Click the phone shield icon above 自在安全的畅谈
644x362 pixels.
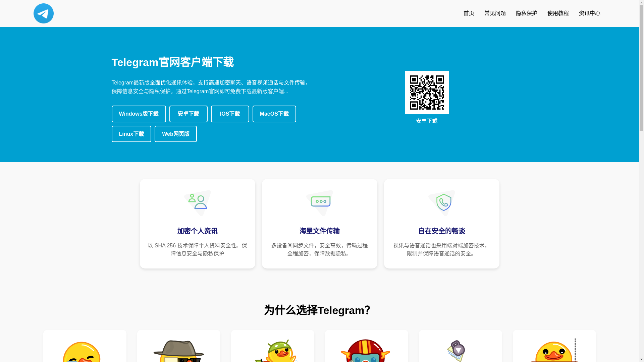(442, 203)
